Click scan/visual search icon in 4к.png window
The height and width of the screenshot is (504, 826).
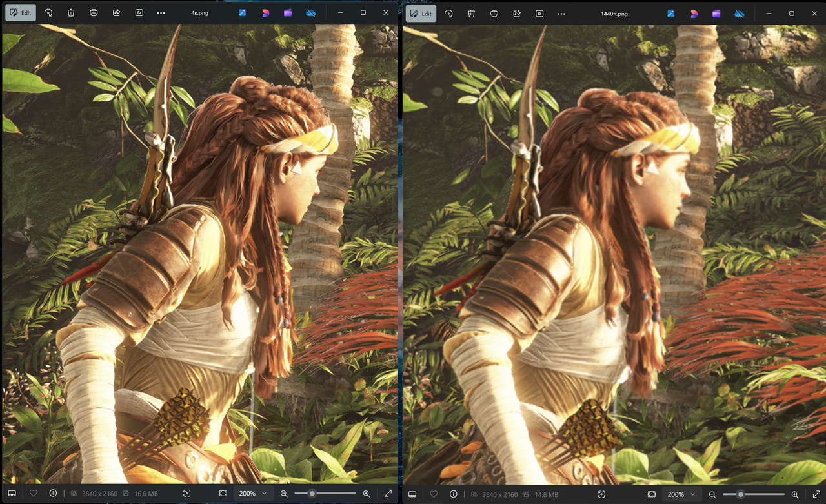point(186,493)
